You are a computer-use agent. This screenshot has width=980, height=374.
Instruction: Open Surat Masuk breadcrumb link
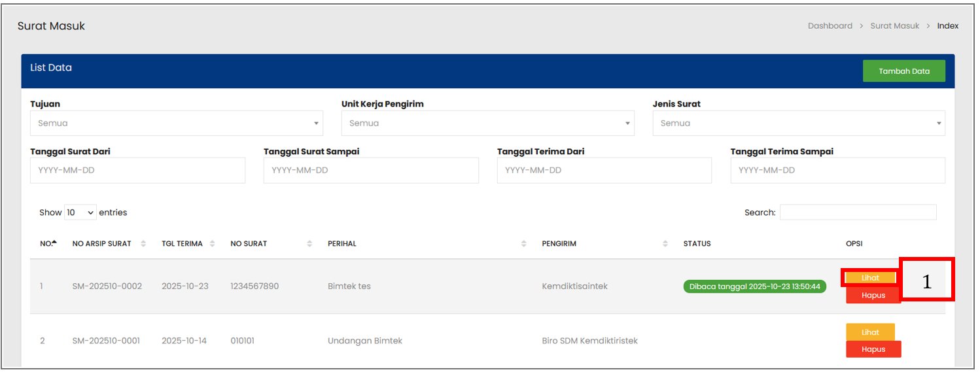pyautogui.click(x=894, y=26)
